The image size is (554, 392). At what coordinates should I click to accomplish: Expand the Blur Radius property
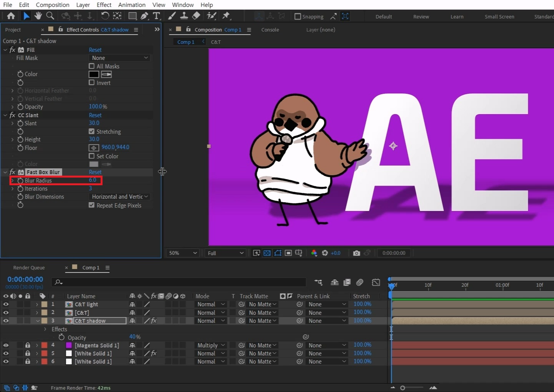pyautogui.click(x=12, y=180)
